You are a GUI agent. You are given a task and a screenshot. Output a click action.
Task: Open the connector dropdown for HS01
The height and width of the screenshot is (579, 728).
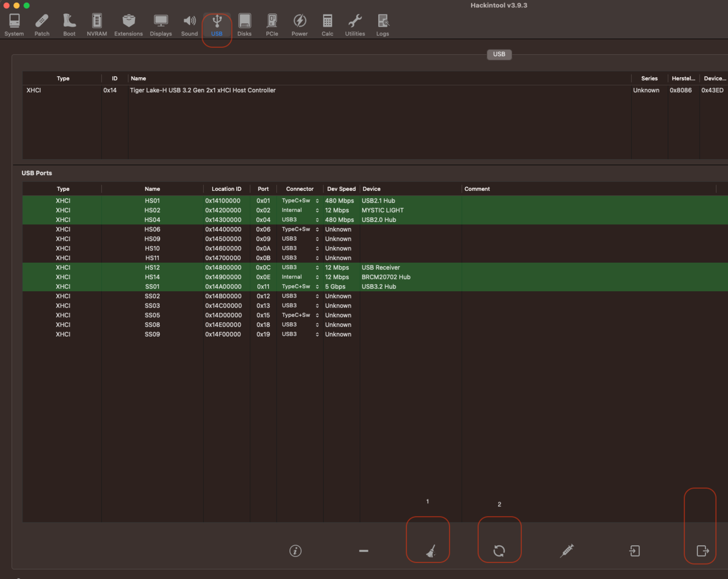click(x=317, y=201)
